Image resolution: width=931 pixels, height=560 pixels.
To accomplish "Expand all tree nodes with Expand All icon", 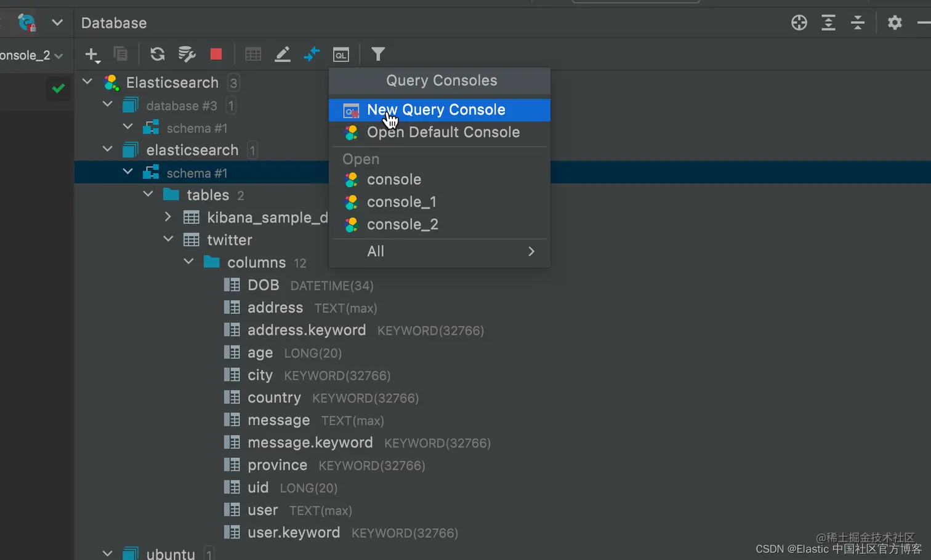I will point(828,22).
